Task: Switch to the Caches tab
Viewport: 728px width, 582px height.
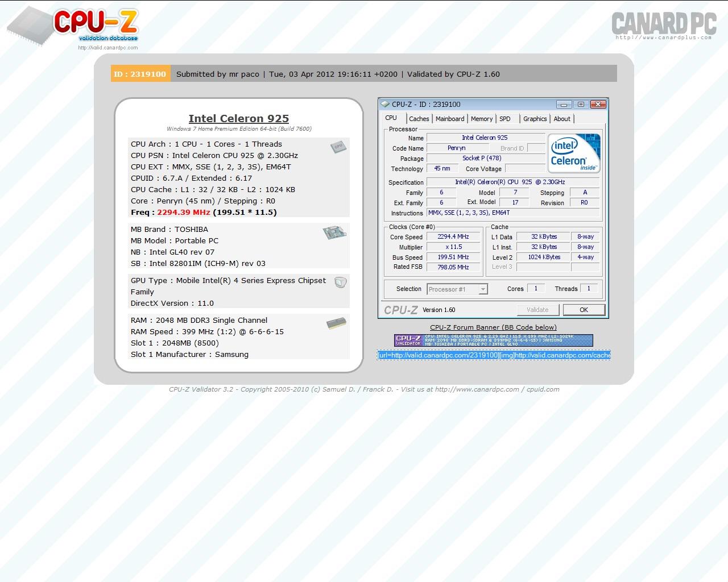Action: pyautogui.click(x=419, y=119)
